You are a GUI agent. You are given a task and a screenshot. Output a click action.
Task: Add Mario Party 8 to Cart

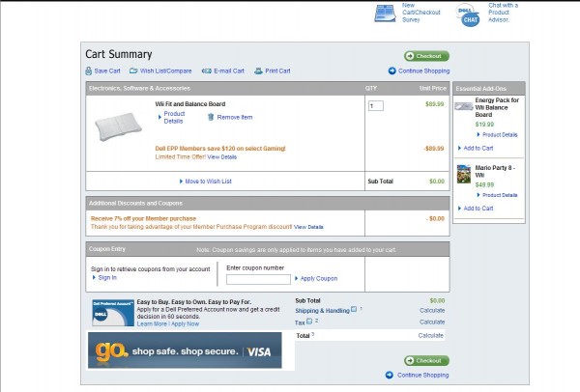[478, 209]
